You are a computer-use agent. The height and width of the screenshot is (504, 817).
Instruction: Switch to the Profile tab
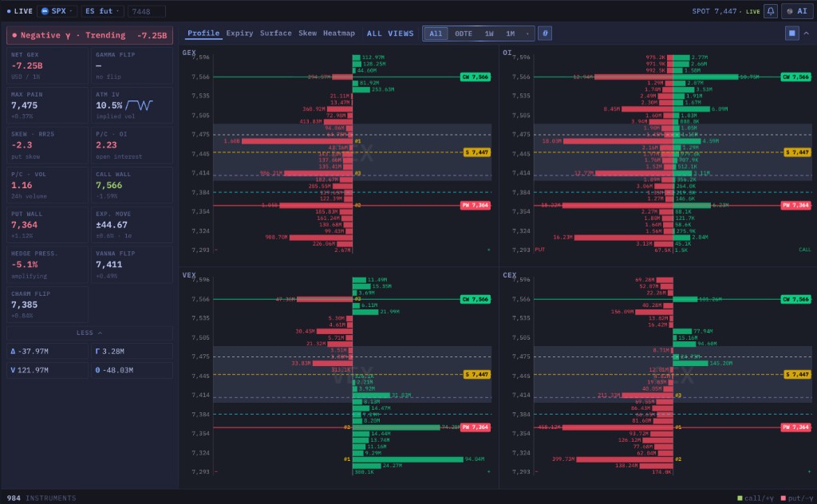pyautogui.click(x=203, y=33)
